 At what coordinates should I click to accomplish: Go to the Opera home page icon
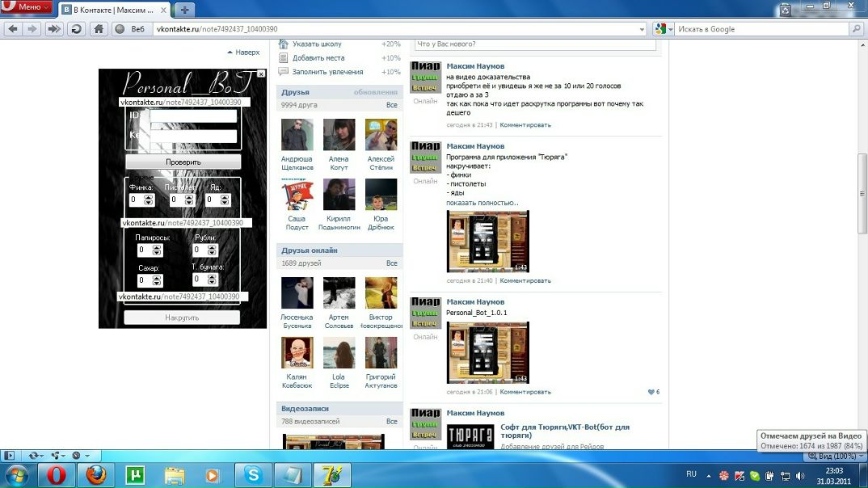coord(98,29)
